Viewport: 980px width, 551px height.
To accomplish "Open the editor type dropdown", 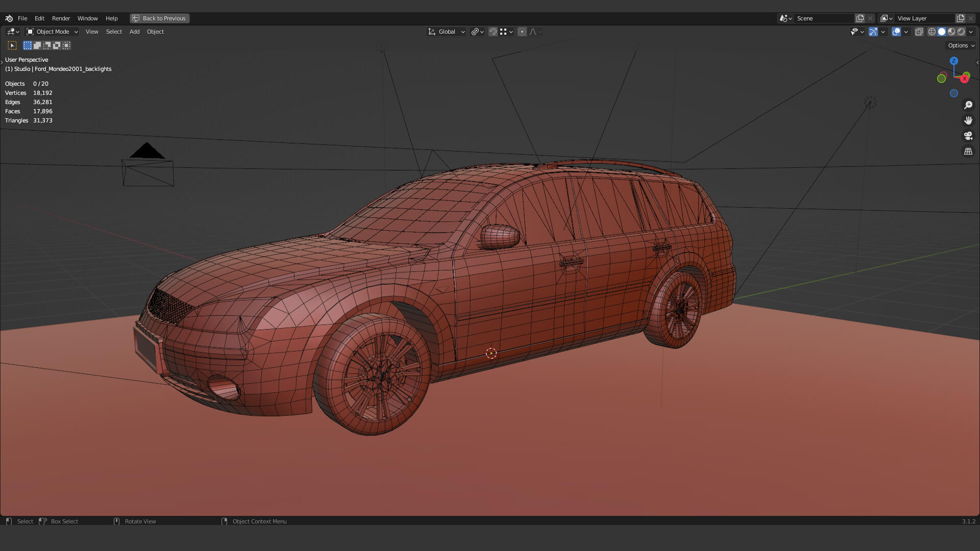I will click(13, 32).
